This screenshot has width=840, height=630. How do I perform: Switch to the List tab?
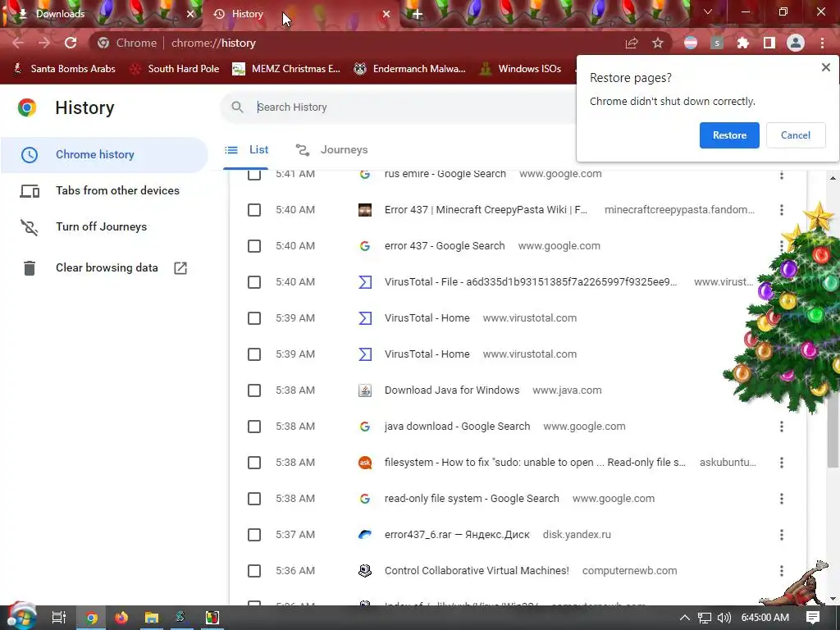point(246,150)
